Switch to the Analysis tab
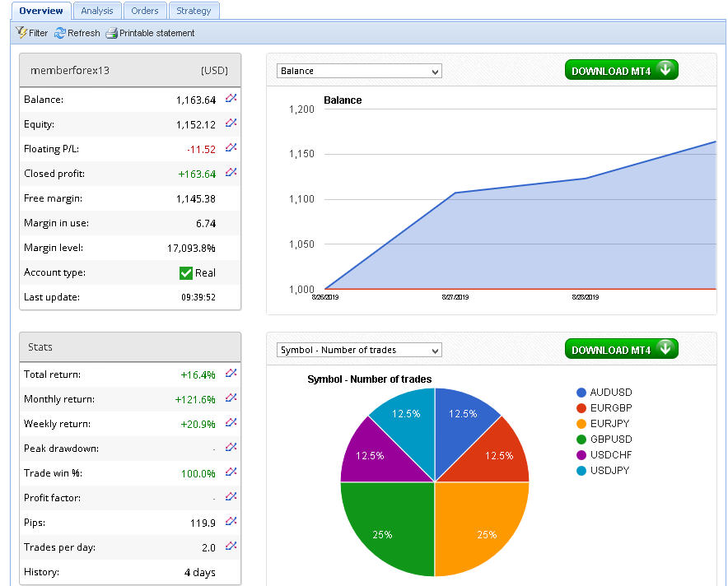The image size is (728, 586). [97, 11]
